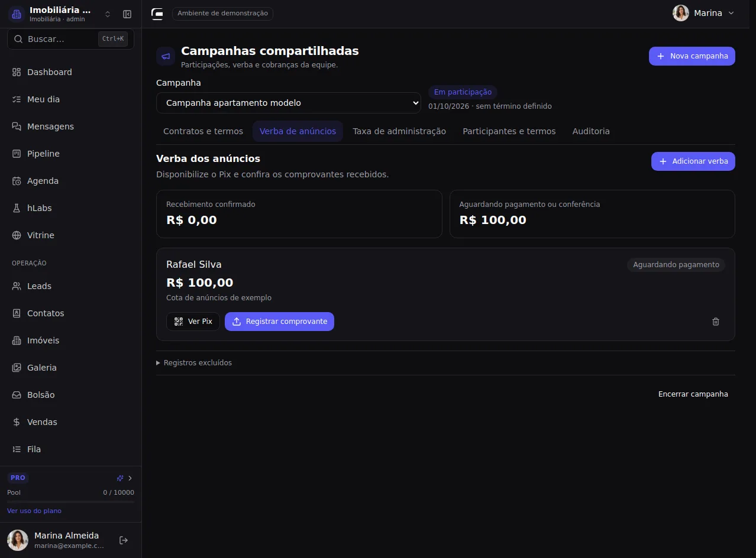The image size is (756, 558).
Task: Open Vitrine globe icon
Action: [x=17, y=235]
